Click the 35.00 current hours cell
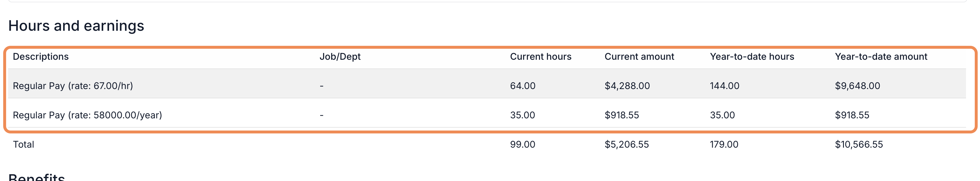This screenshot has width=980, height=181. [523, 115]
